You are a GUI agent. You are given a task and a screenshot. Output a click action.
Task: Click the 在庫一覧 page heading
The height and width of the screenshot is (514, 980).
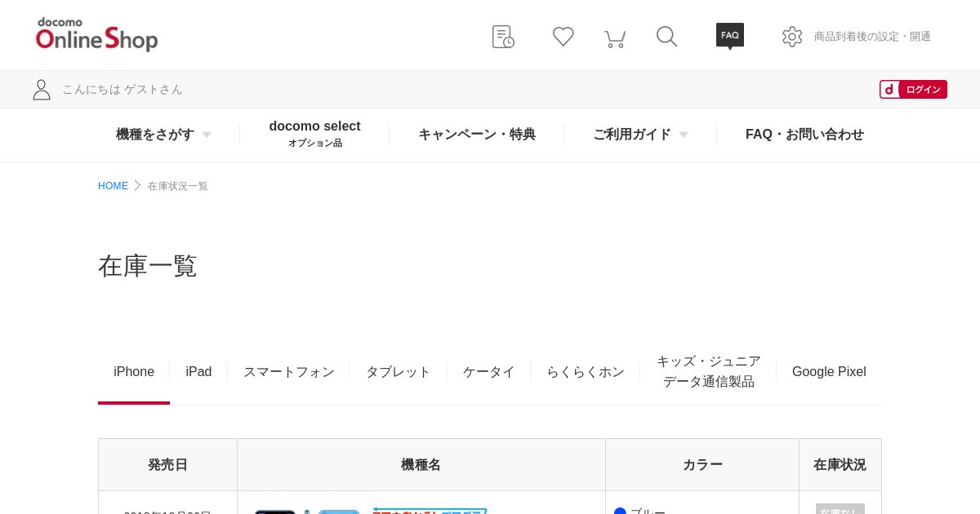148,266
